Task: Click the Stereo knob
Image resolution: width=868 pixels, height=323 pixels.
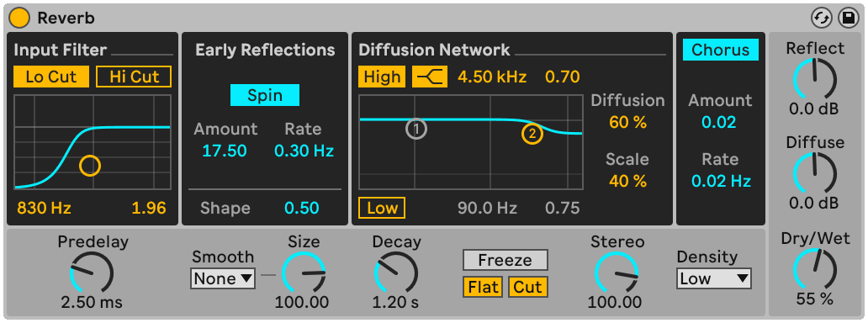Action: click(x=617, y=273)
